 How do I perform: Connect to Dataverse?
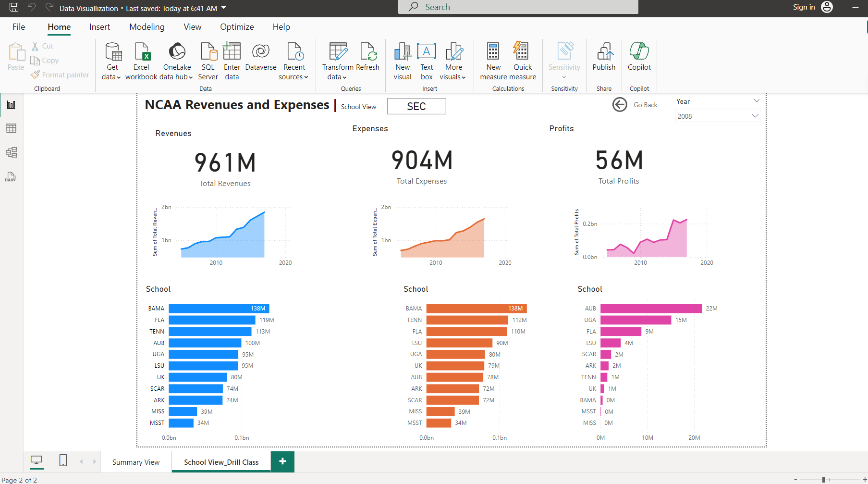coord(261,56)
